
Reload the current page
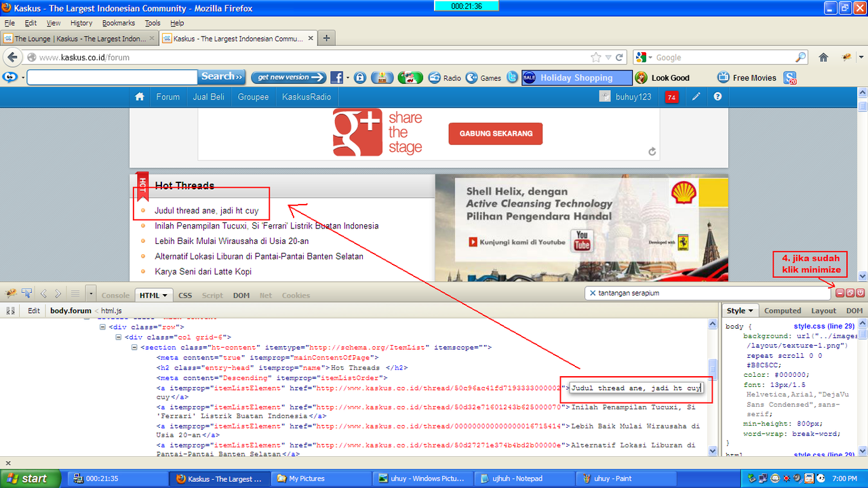(619, 58)
